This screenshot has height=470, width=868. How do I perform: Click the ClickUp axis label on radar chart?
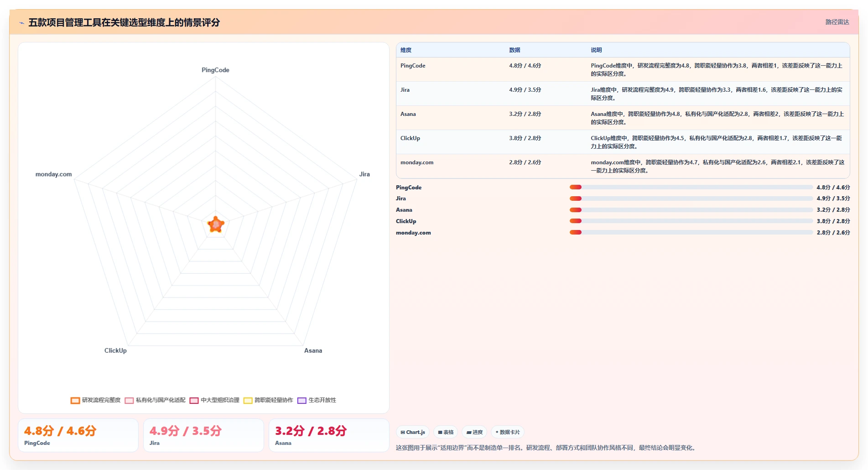(115, 350)
